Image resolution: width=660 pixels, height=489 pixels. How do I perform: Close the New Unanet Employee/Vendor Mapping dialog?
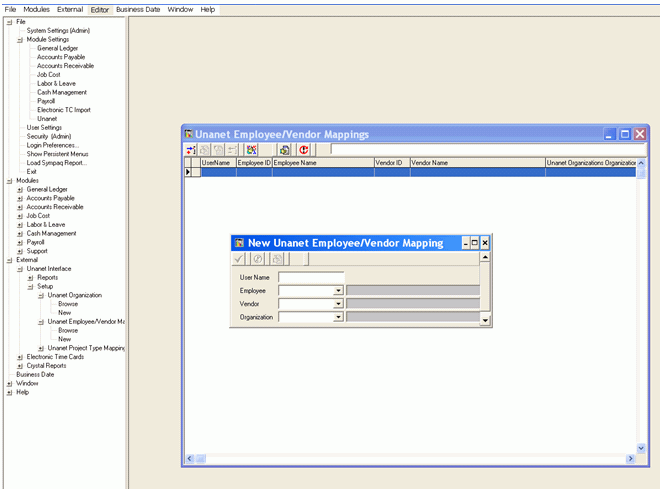point(484,243)
